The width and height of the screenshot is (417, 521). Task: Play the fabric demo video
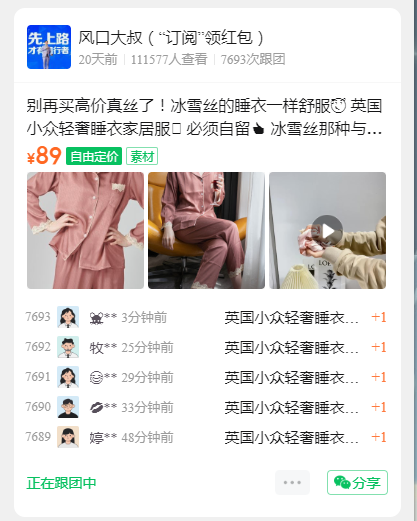click(327, 230)
